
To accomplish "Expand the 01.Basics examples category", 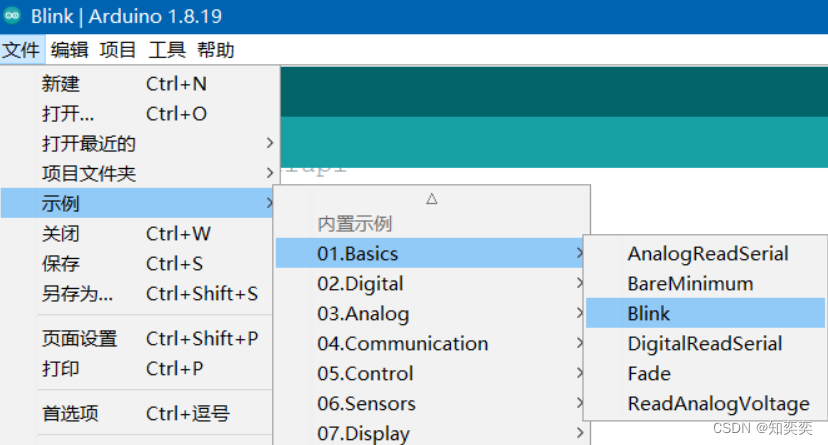I will pyautogui.click(x=430, y=253).
